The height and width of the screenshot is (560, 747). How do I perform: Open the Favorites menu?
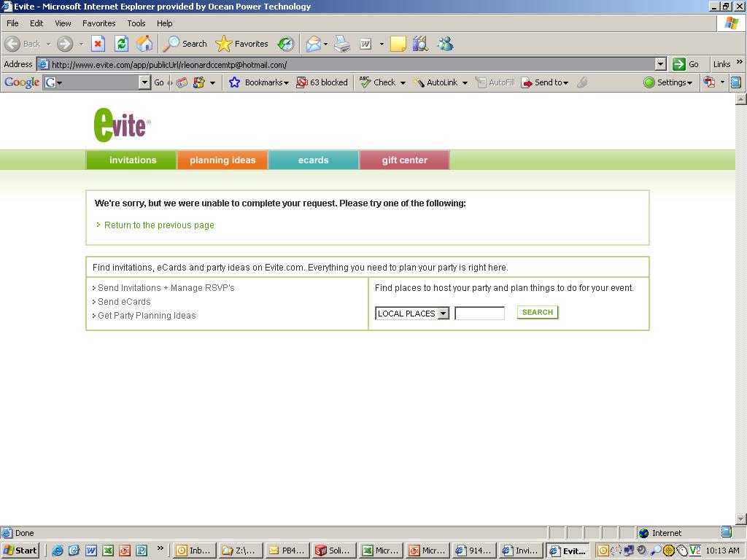pos(99,23)
